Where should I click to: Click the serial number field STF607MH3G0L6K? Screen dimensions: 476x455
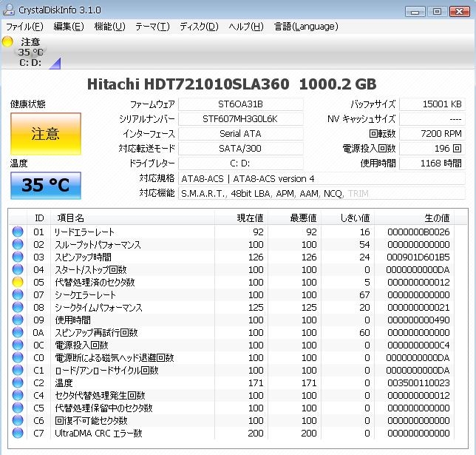coord(241,119)
